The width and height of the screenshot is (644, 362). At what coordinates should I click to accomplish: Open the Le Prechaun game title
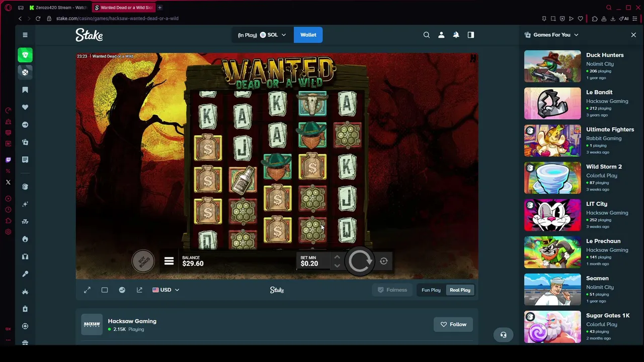coord(603,241)
